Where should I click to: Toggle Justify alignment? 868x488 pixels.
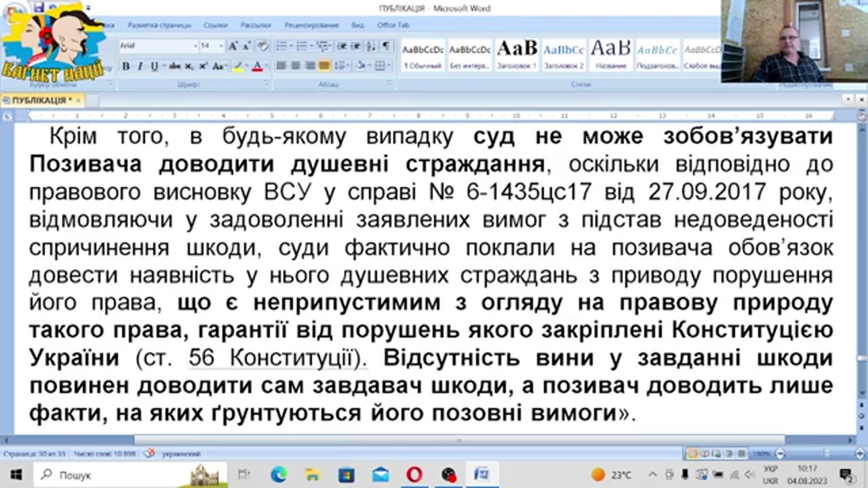[325, 66]
